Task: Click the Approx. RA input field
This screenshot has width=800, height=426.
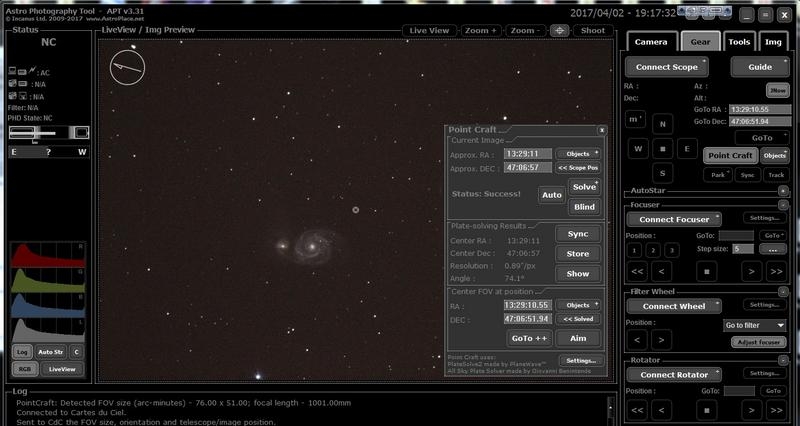Action: click(x=527, y=154)
